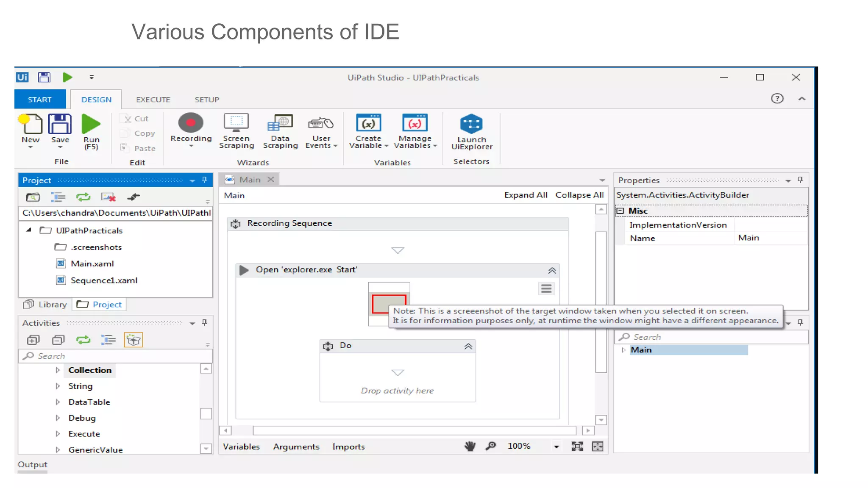This screenshot has height=488, width=868.
Task: Pin the Properties panel
Action: coord(800,180)
